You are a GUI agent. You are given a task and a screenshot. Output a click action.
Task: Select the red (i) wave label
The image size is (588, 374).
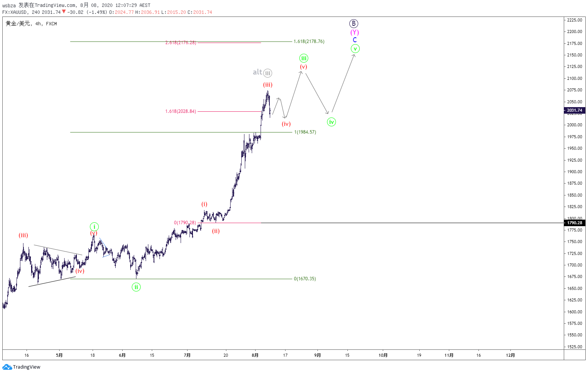pos(204,204)
